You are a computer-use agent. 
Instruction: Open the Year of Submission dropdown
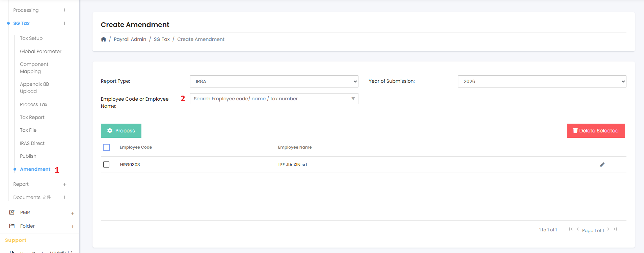[x=542, y=81]
